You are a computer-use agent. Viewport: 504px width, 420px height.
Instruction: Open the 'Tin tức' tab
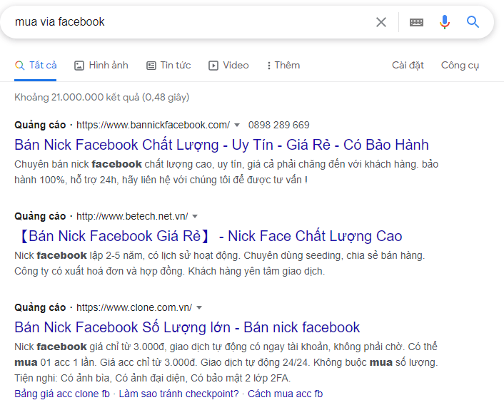(x=168, y=66)
